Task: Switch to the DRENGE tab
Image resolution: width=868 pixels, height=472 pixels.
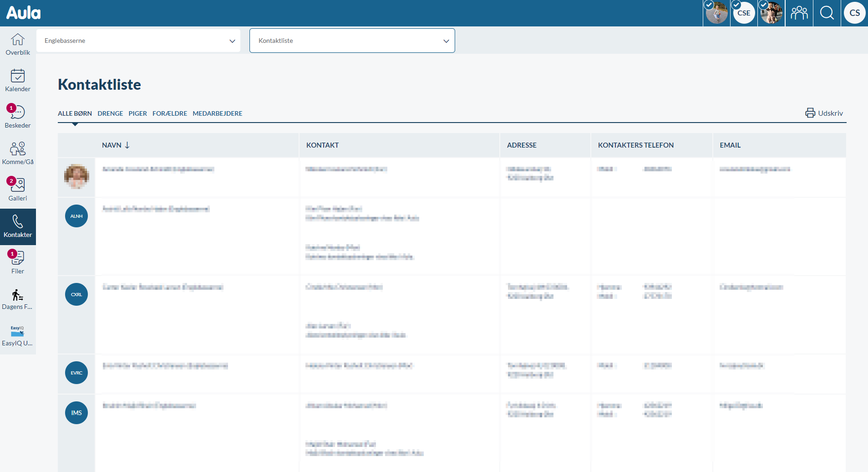Action: tap(110, 113)
